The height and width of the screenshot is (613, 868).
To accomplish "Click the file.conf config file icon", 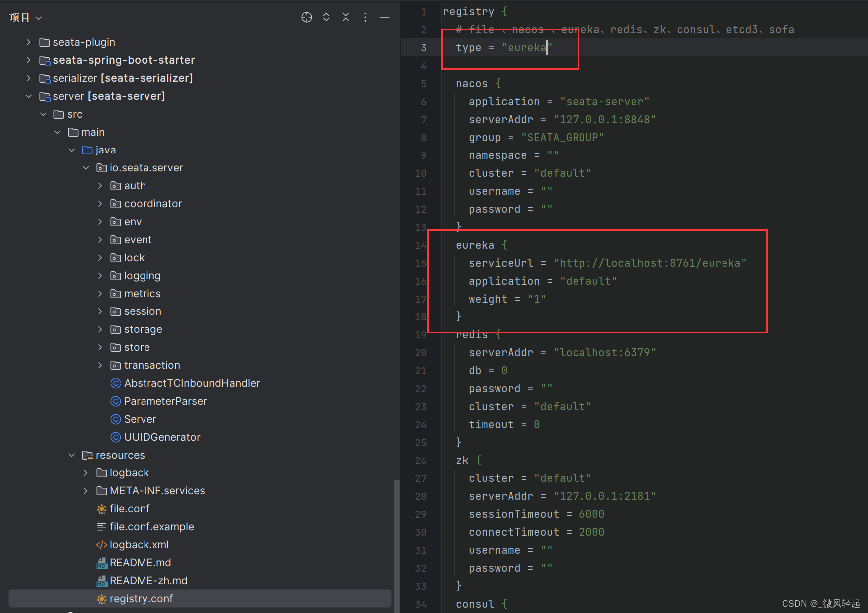I will coord(102,509).
